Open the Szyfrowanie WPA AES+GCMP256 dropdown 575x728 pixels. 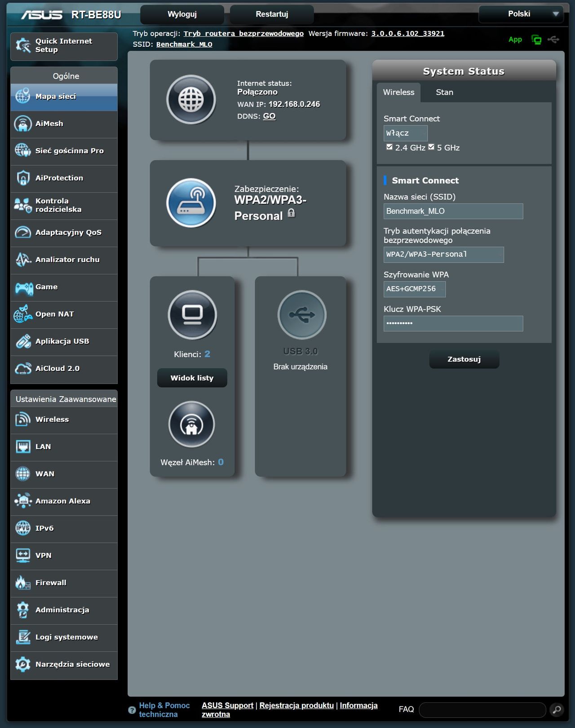[x=414, y=289]
